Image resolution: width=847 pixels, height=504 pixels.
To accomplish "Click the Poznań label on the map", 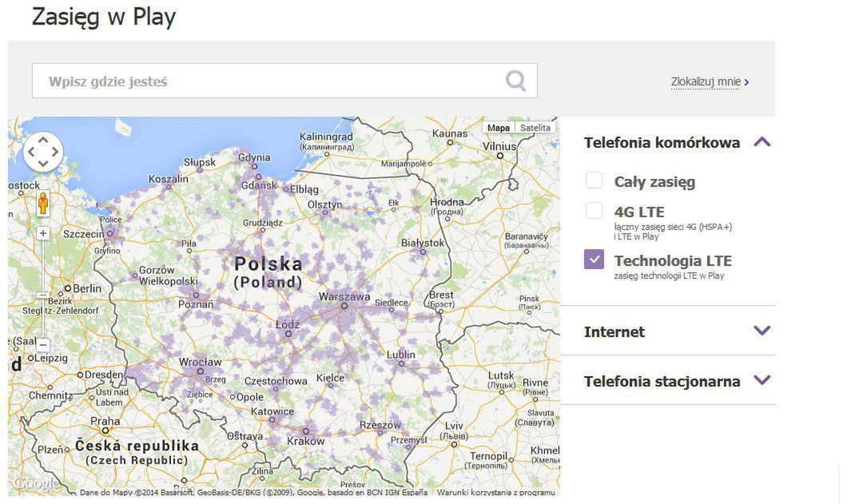I will 196,304.
